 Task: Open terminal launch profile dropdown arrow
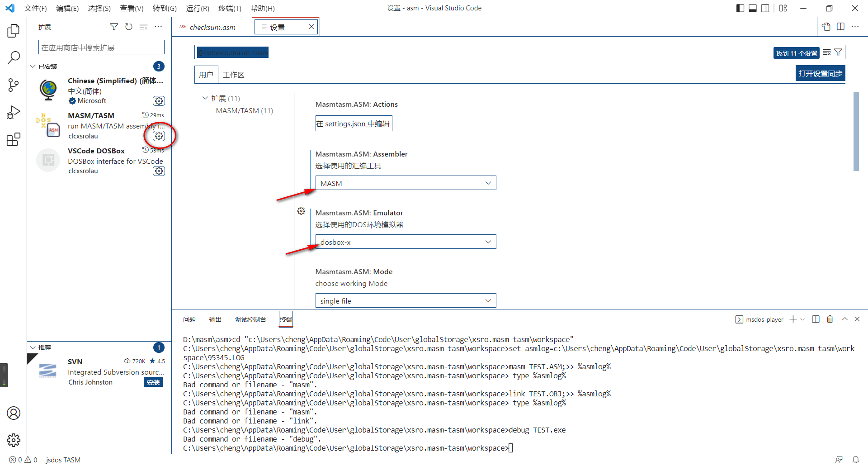pos(802,319)
